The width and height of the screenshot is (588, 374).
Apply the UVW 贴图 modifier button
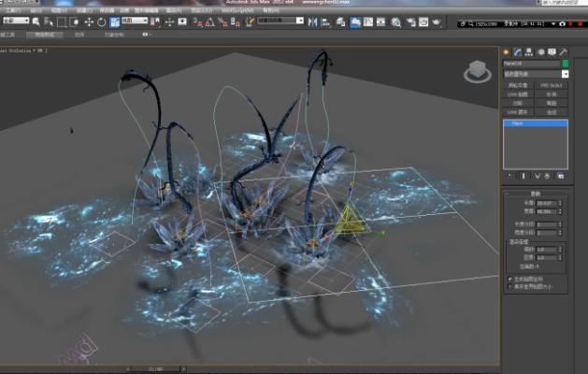click(518, 94)
